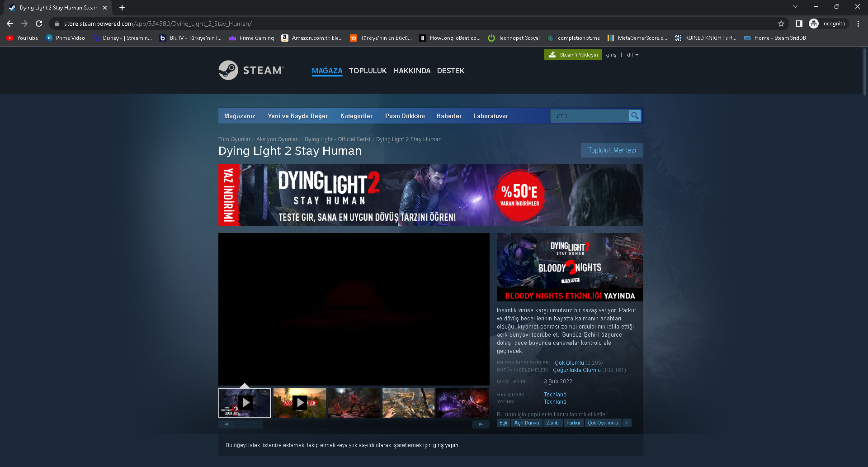The height and width of the screenshot is (467, 868).
Task: Open the Amazon.com.tr bookmark
Action: [312, 38]
